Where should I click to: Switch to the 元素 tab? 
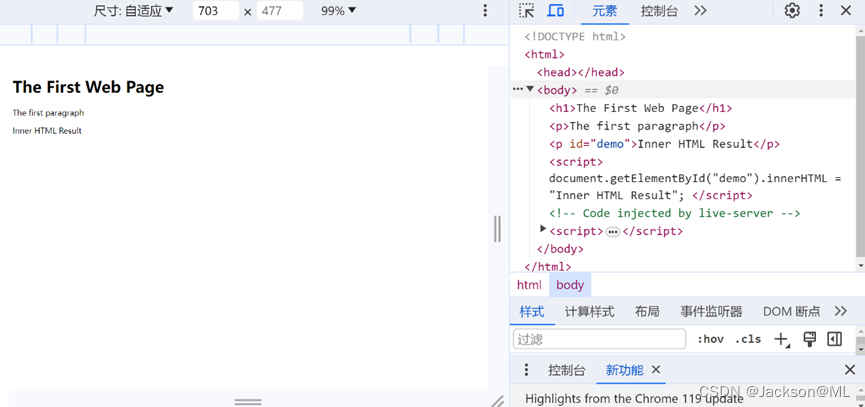tap(605, 11)
